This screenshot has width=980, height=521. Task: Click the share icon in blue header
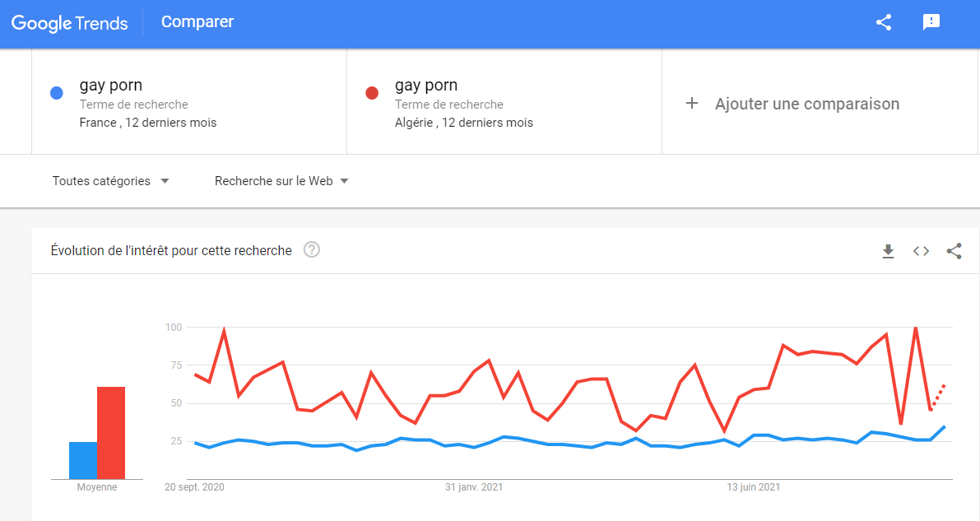pyautogui.click(x=884, y=22)
